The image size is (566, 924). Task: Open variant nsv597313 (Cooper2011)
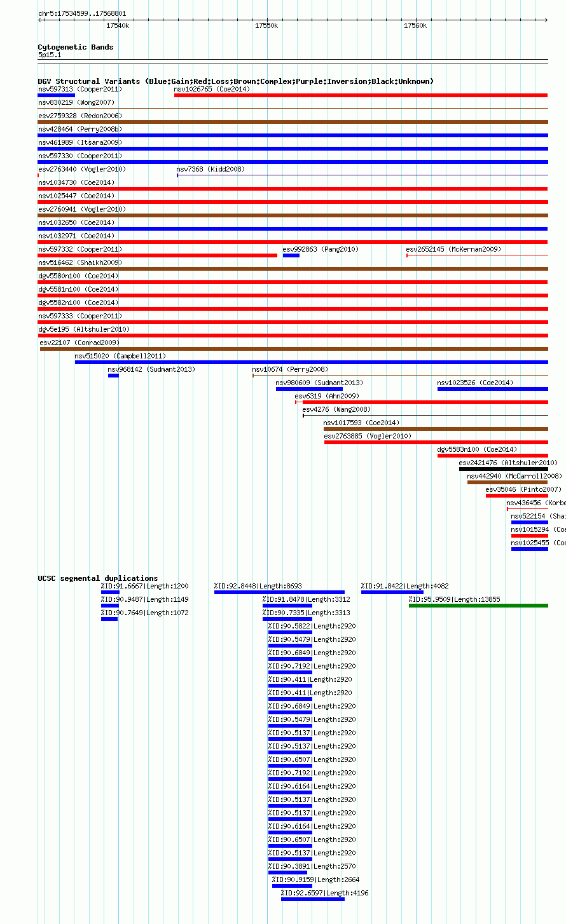[x=80, y=90]
